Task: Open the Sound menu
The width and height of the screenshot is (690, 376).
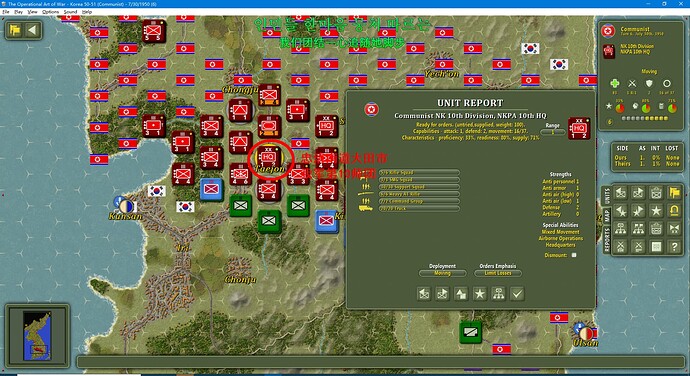Action: (70, 12)
